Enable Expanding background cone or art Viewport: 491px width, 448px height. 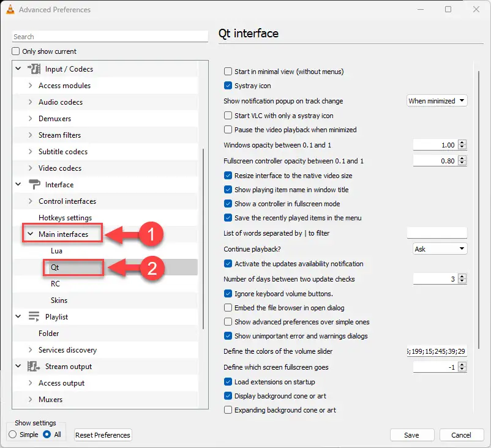coord(228,410)
